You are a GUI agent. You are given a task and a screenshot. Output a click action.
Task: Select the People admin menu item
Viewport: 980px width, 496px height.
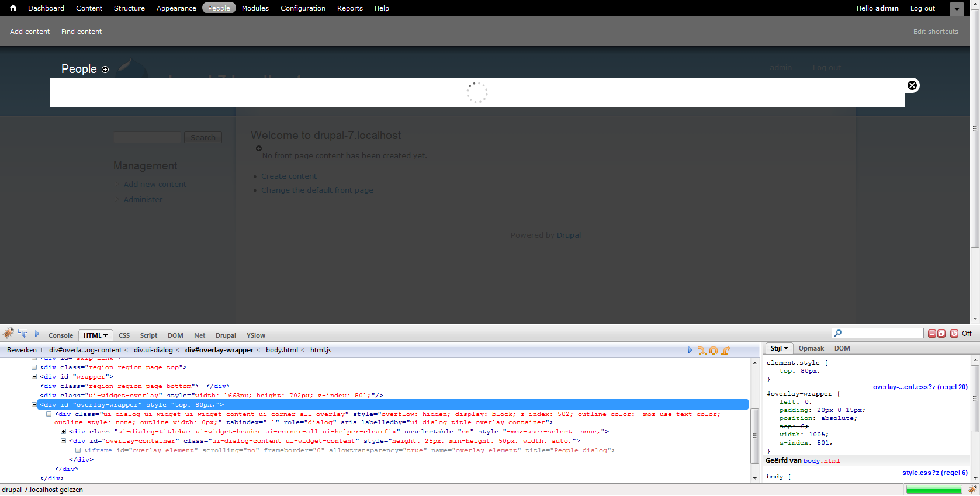click(219, 8)
